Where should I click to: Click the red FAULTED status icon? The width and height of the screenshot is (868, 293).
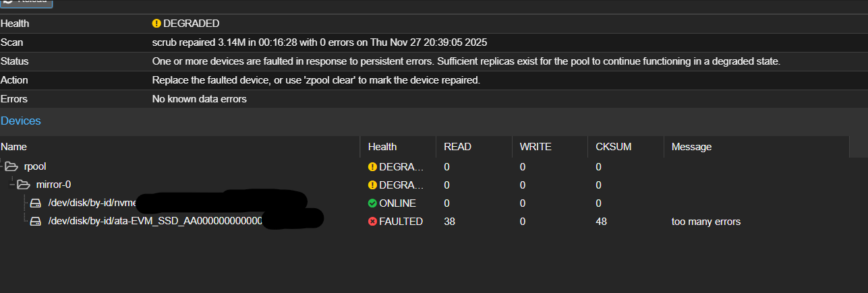(x=372, y=222)
